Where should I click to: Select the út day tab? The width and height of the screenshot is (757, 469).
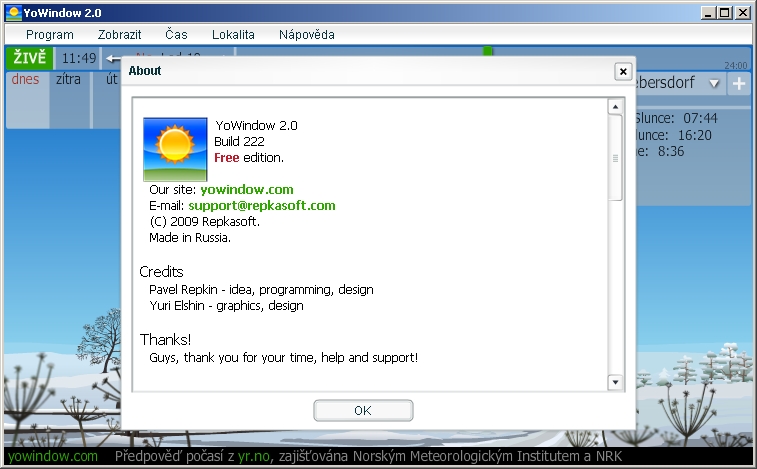[112, 79]
